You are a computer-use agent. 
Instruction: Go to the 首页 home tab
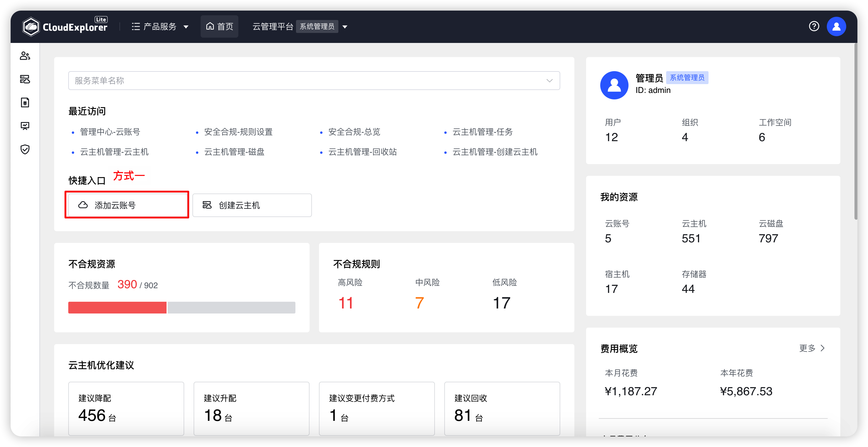pos(220,26)
